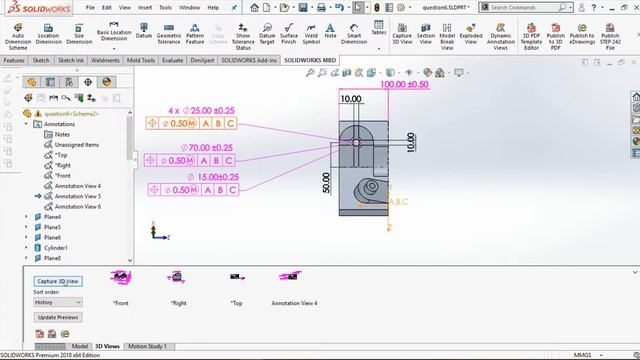Collapse the 3D Views panel chevron
This screenshot has width=640, height=360.
click(x=635, y=272)
